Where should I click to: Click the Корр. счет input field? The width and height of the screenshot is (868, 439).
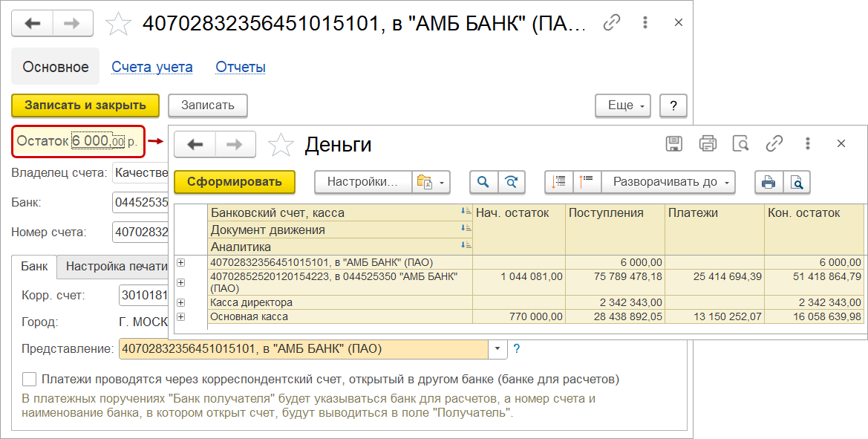144,295
